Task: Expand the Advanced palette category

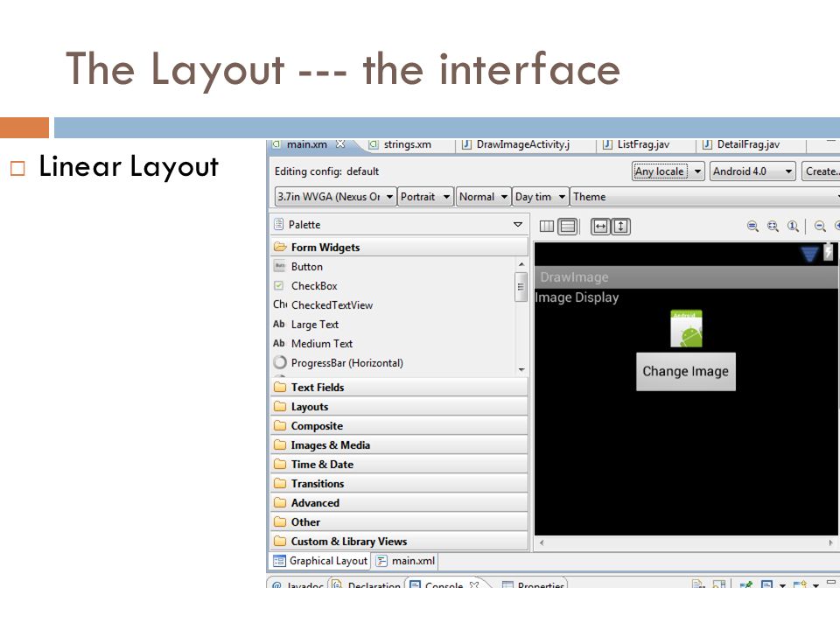Action: (x=400, y=502)
